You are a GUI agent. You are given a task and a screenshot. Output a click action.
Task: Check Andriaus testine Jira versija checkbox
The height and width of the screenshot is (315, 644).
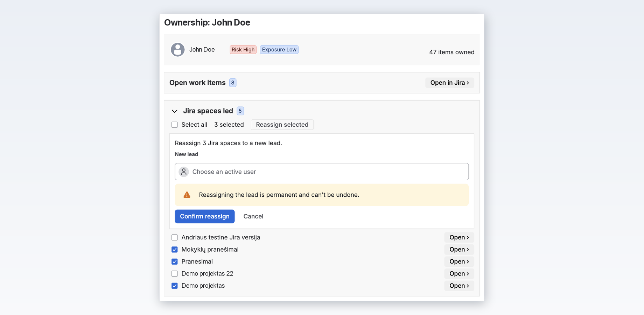[175, 238]
